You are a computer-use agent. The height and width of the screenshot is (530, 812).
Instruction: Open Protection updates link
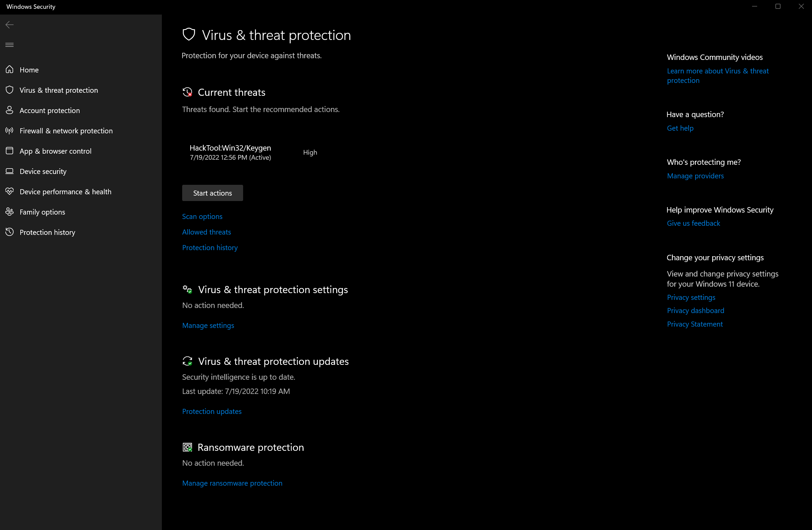[x=212, y=411]
